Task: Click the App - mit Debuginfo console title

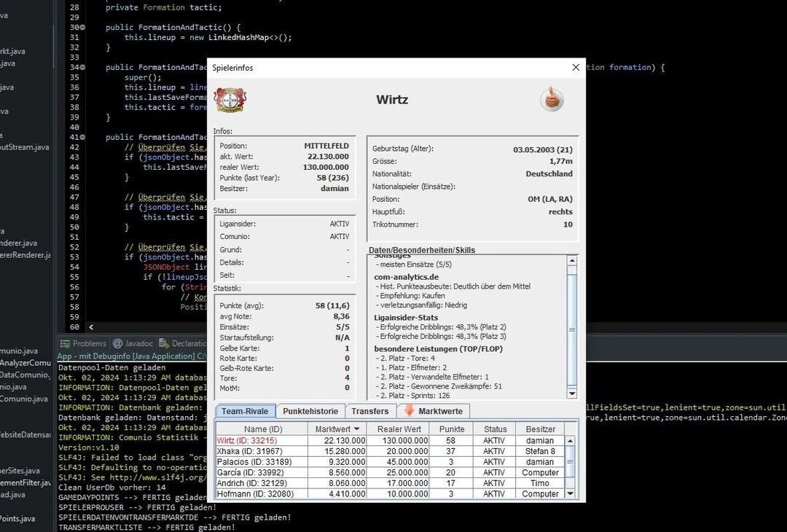Action: coord(132,356)
